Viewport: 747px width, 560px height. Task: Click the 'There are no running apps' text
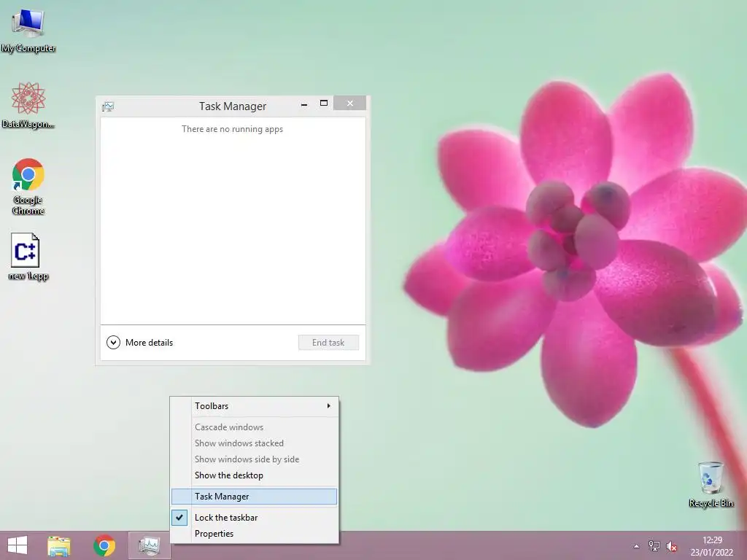click(233, 129)
